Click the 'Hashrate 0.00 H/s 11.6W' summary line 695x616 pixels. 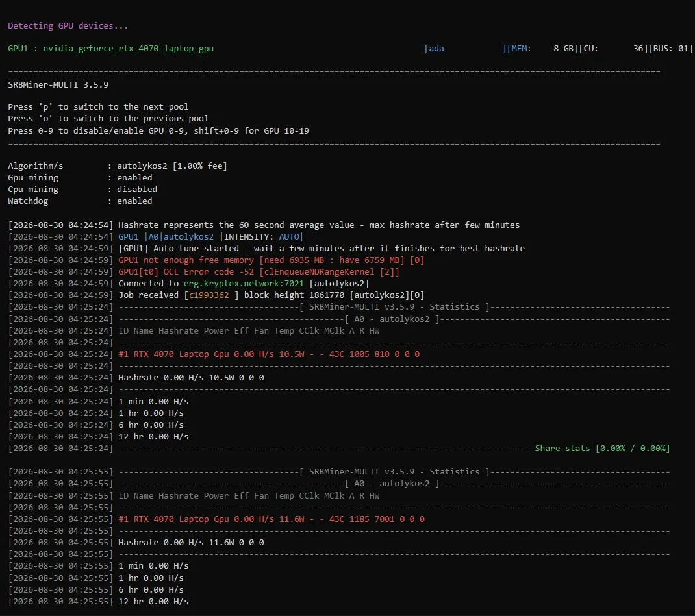tap(191, 543)
